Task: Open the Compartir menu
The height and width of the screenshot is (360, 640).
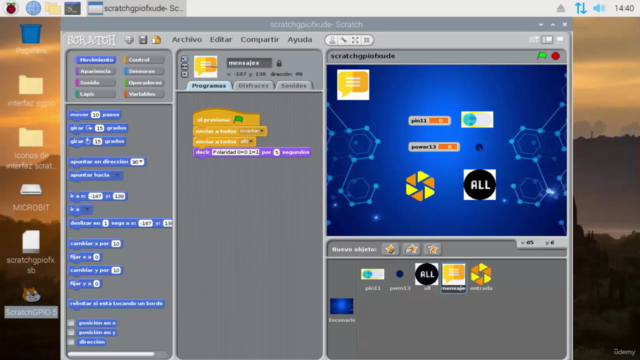Action: 260,40
